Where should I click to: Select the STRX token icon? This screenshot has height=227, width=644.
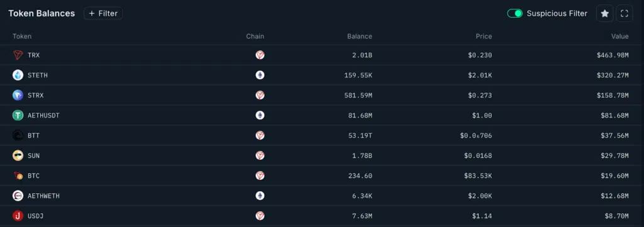(x=18, y=95)
